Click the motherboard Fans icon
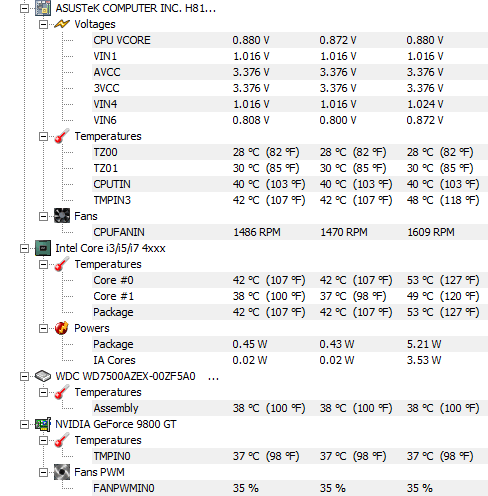 62,216
